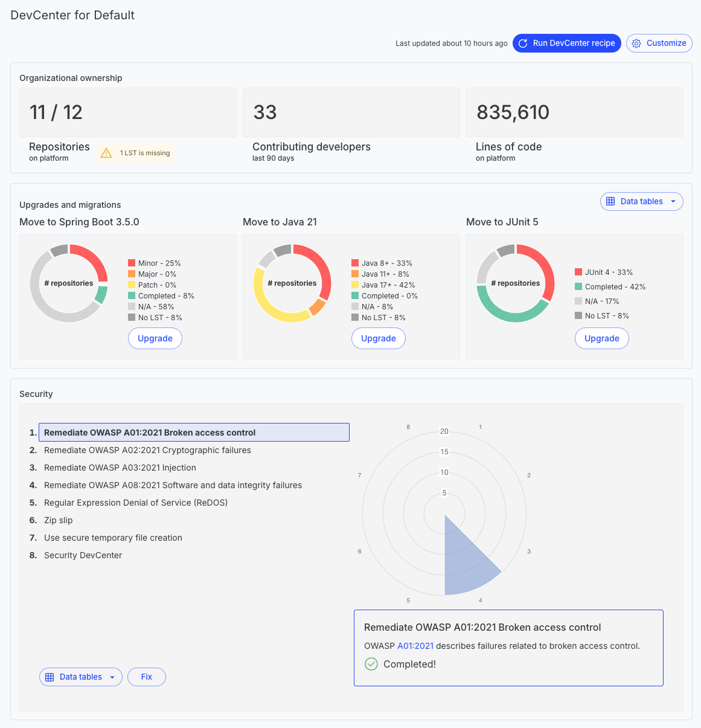Click the 'Organizational ownership' section heading
This screenshot has width=701, height=728.
coord(71,78)
